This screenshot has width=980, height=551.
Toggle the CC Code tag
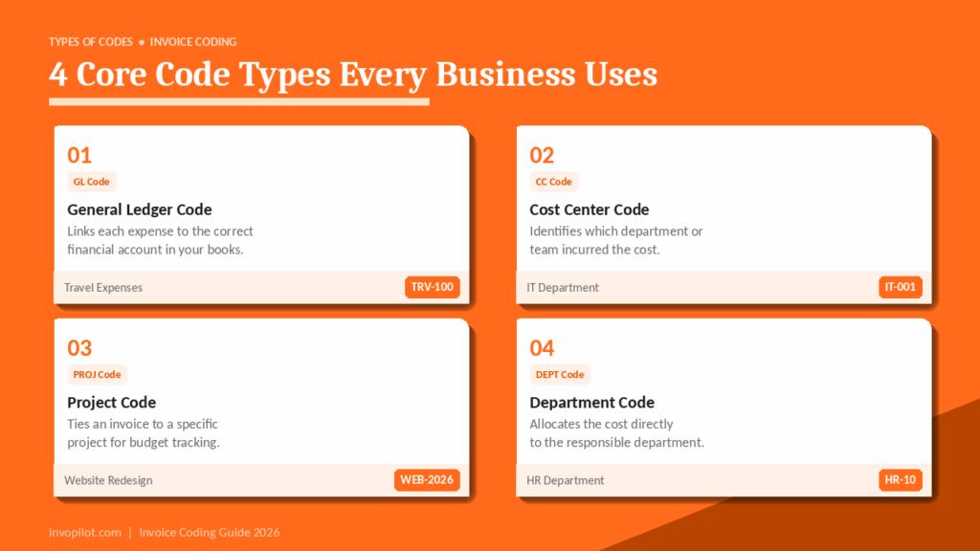[x=553, y=181]
